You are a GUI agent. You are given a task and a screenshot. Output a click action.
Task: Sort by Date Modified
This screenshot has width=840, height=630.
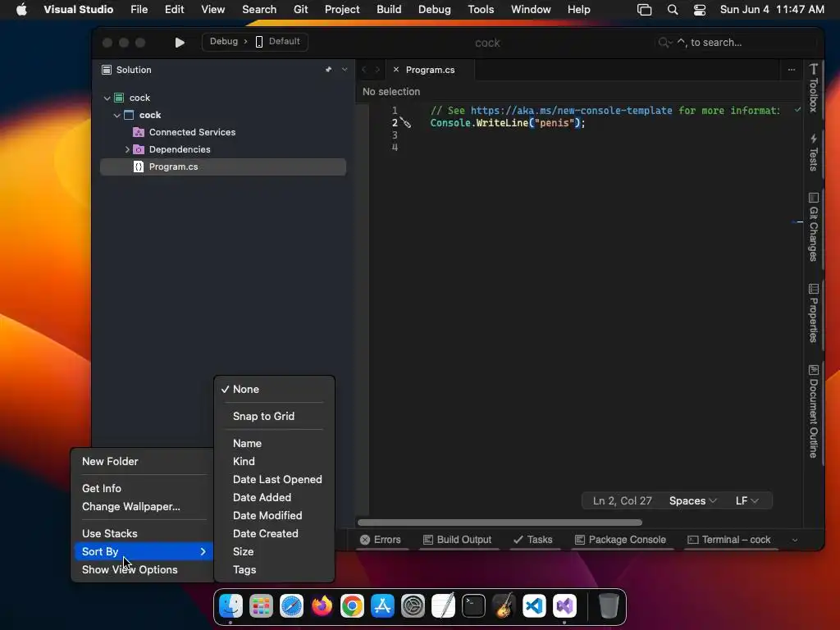coord(274,515)
